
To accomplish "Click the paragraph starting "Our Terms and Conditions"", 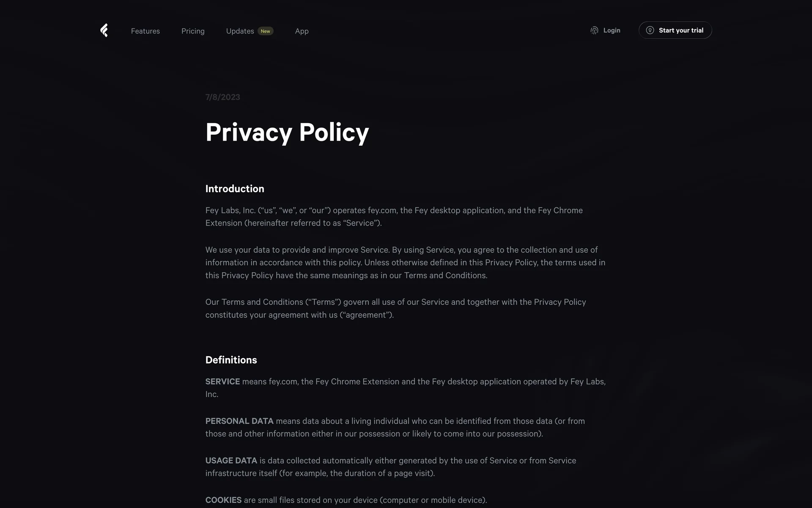I will pos(395,308).
